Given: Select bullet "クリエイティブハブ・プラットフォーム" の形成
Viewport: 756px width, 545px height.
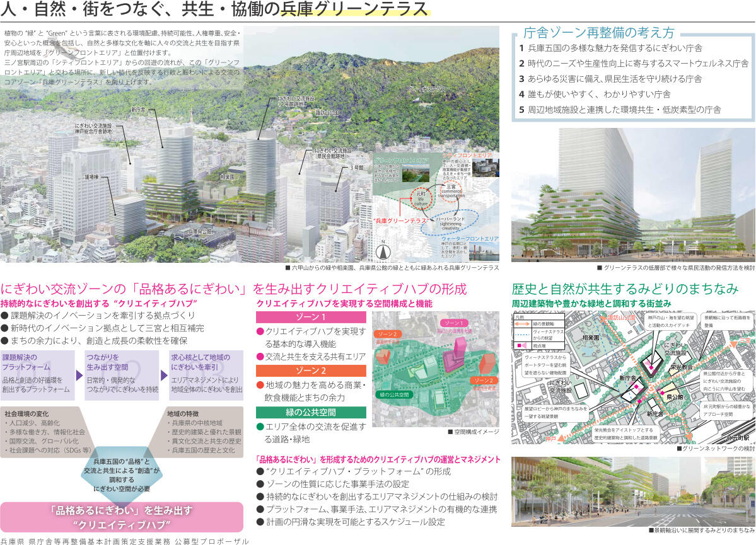Looking at the screenshot, I should [354, 471].
